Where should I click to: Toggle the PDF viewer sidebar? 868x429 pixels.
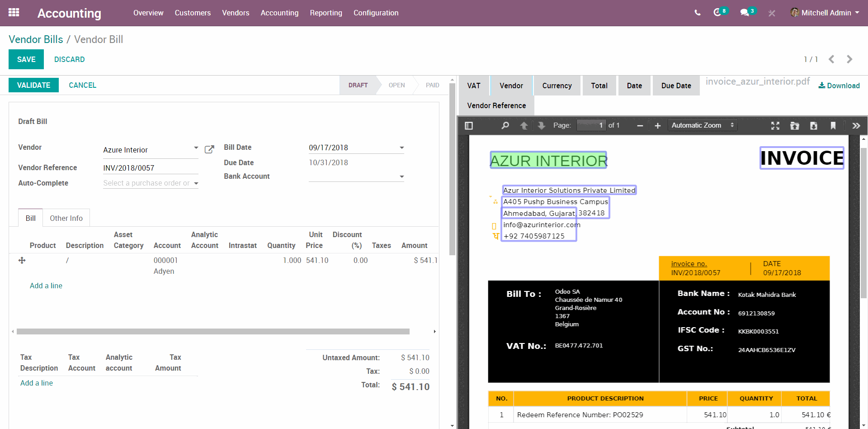pyautogui.click(x=469, y=125)
